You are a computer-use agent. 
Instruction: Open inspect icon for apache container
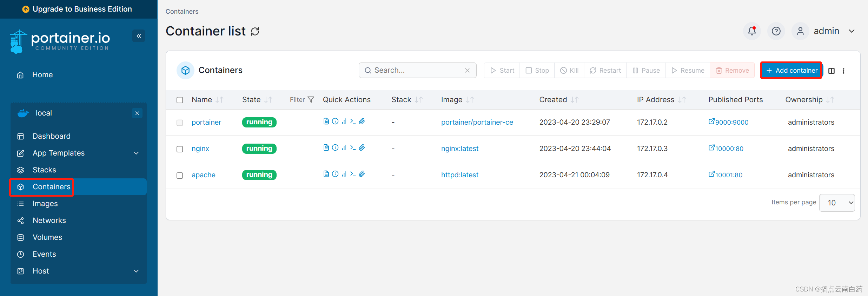point(335,174)
